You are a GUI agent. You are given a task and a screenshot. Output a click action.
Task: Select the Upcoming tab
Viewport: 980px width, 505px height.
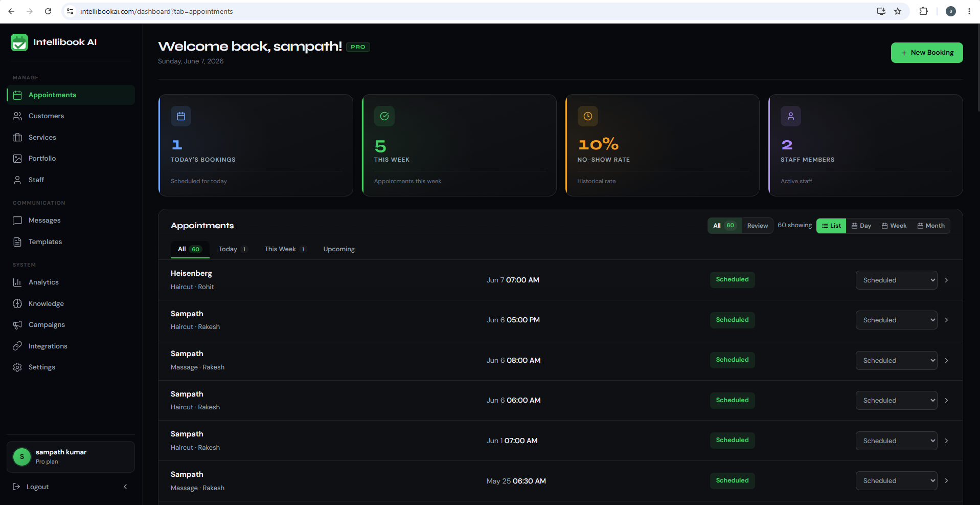coord(339,249)
